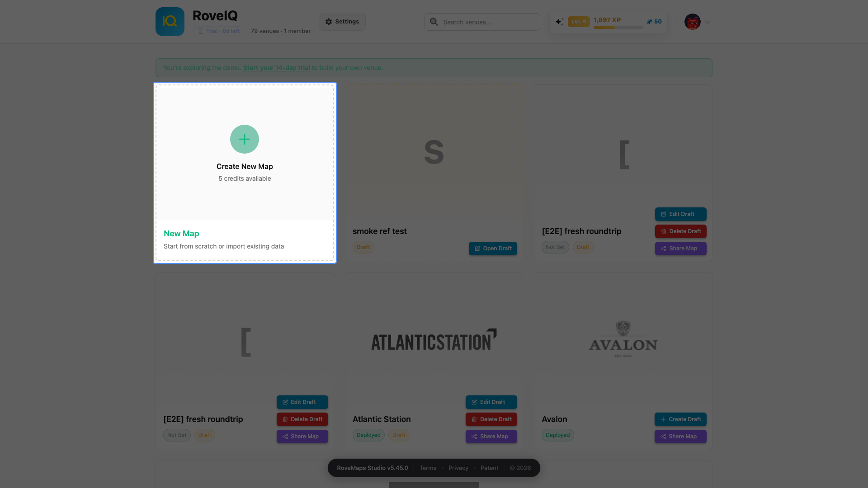Expand the account dropdown chevron
The width and height of the screenshot is (868, 488).
point(708,22)
